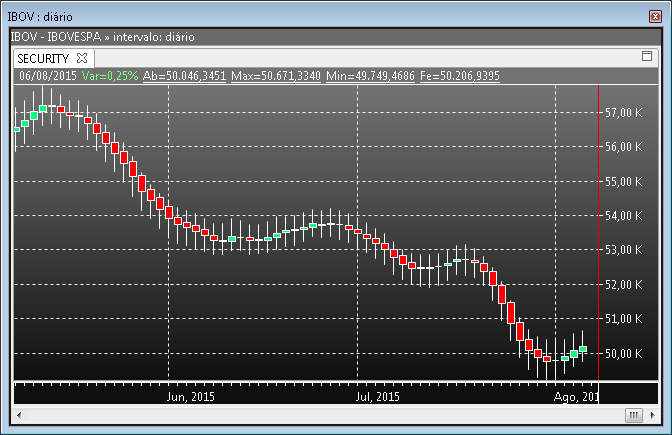
Task: Click the 06/08/2015 date label
Action: [x=48, y=76]
